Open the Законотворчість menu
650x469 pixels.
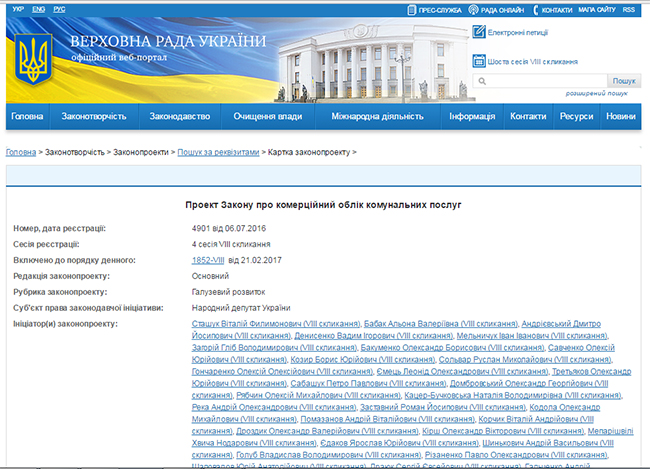point(94,117)
